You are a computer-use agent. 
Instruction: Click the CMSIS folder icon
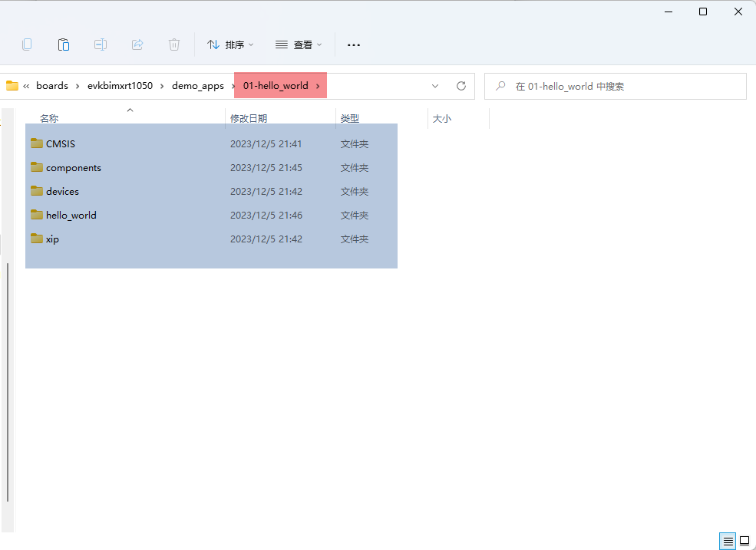(37, 143)
